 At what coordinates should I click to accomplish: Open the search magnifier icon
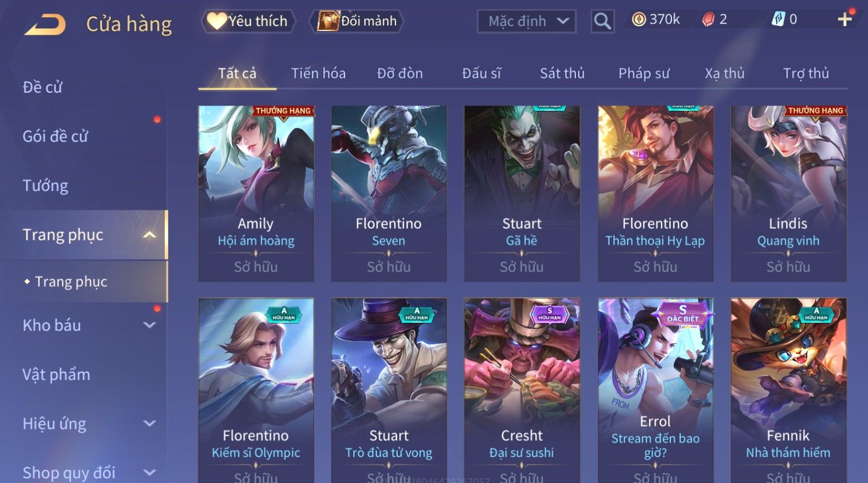click(602, 22)
